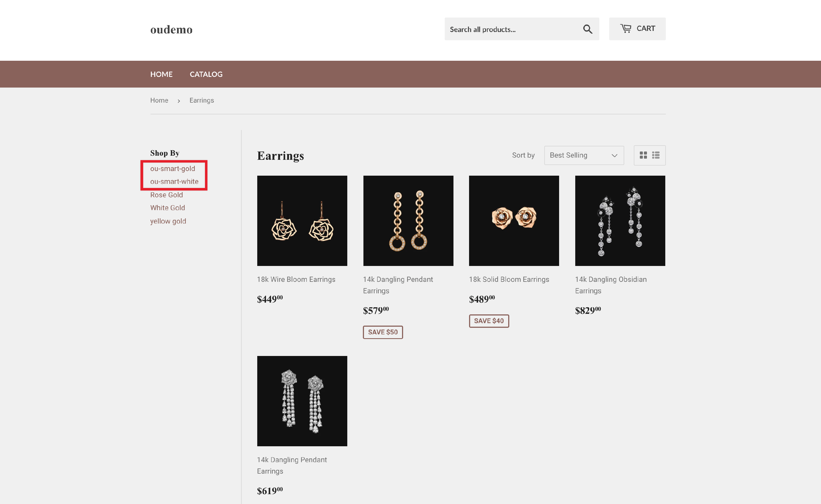This screenshot has height=504, width=821.
Task: Click the search magnifier icon
Action: pos(587,29)
